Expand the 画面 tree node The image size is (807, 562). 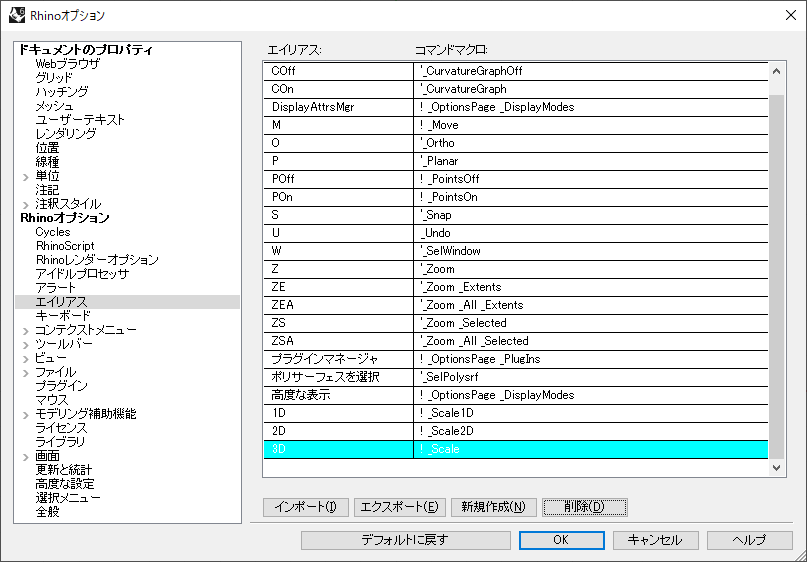pyautogui.click(x=26, y=458)
